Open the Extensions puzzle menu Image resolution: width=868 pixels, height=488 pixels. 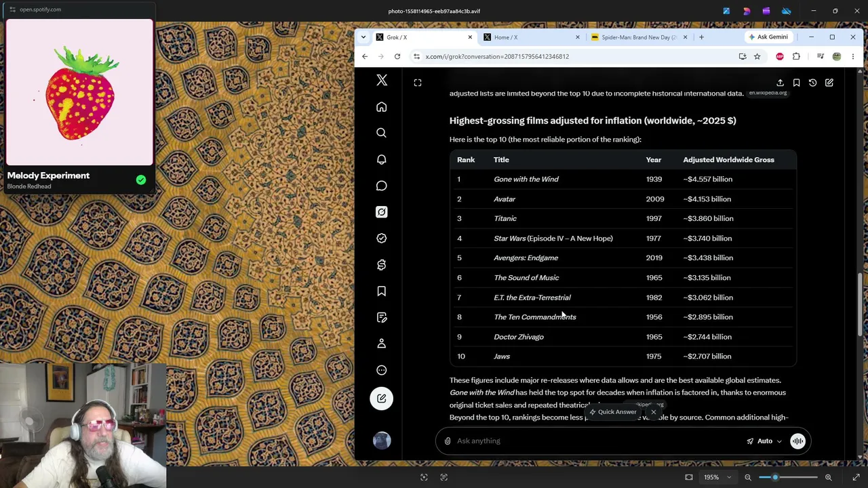pyautogui.click(x=796, y=57)
